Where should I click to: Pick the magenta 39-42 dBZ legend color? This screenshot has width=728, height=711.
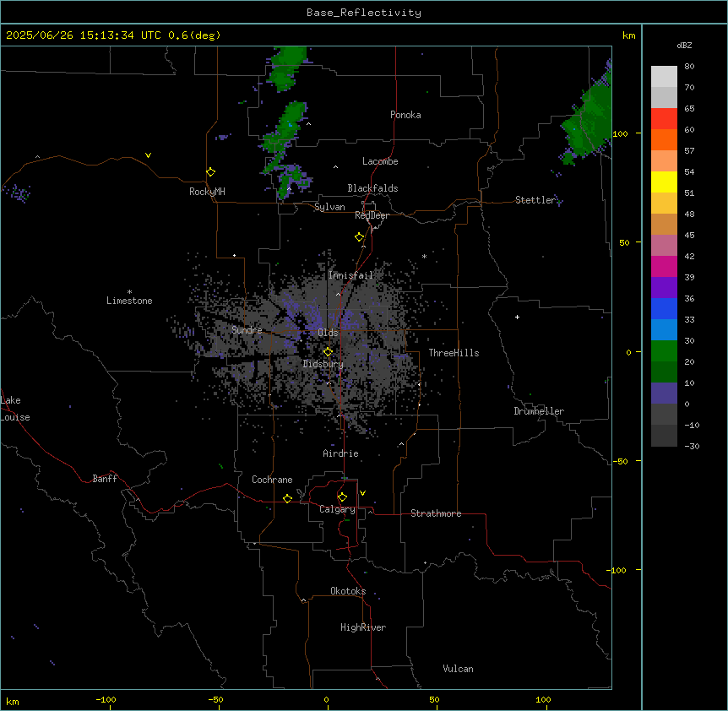(x=664, y=267)
